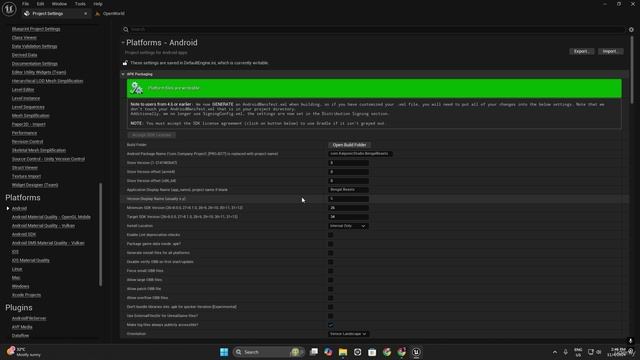Open Class Viewer settings link

click(x=24, y=38)
